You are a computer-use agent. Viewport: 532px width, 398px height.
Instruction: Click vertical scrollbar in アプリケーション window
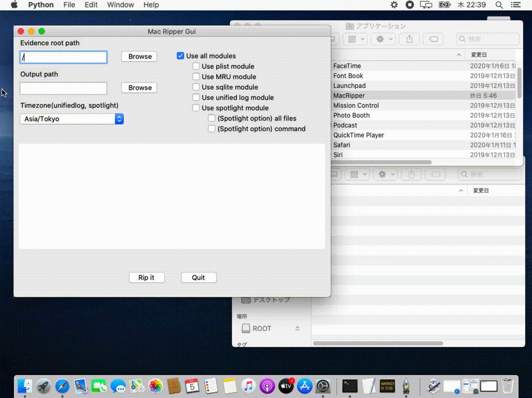[520, 83]
